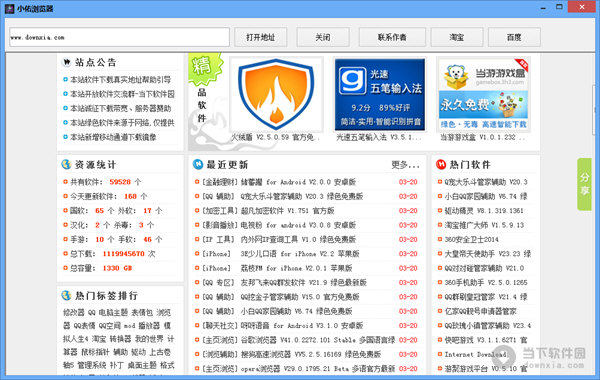Open 360手机助手 V2.5.0.1265 in 热门软件

point(486,282)
